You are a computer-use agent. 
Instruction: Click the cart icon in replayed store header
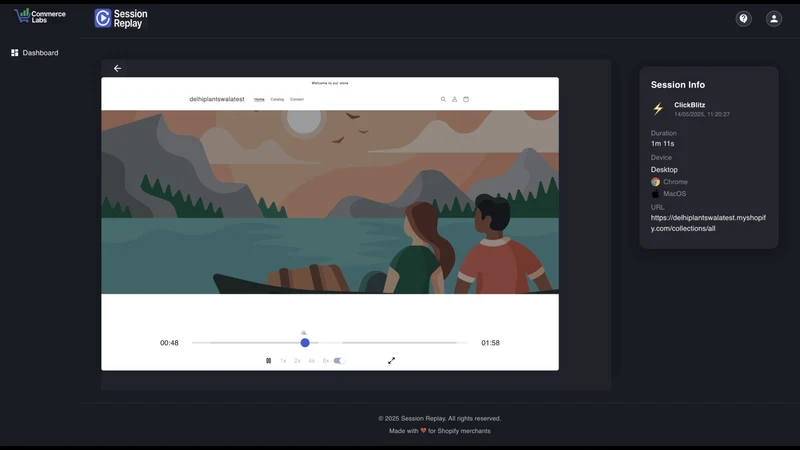pyautogui.click(x=466, y=99)
